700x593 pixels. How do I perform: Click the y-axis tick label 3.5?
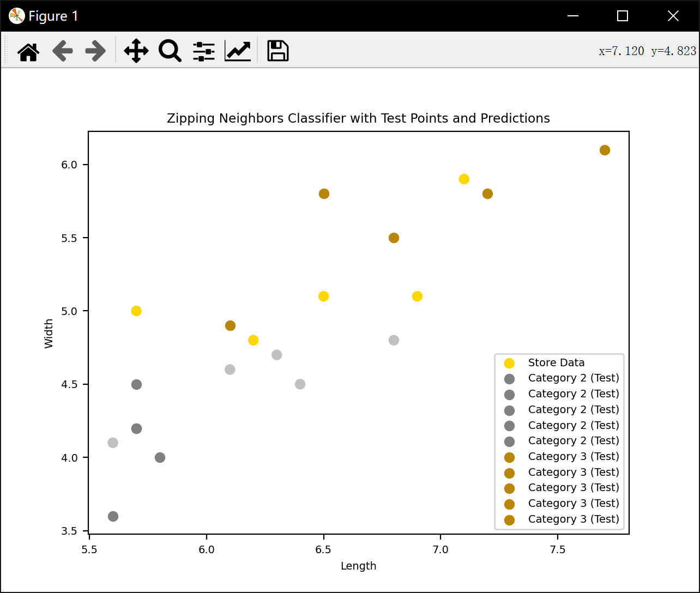point(69,531)
